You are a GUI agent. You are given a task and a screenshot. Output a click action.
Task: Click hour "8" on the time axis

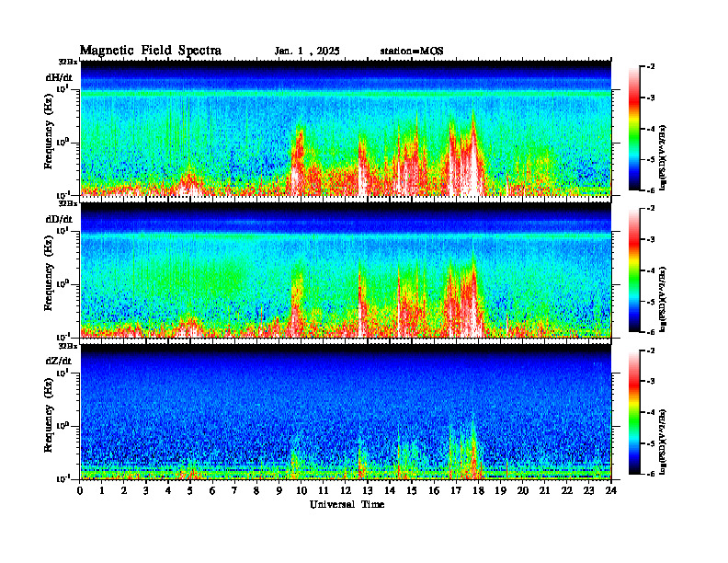(256, 491)
